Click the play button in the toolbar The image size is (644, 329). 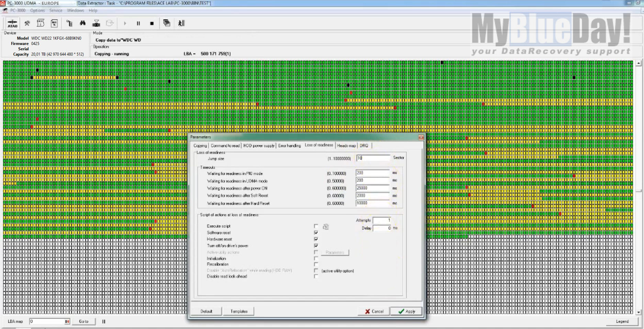[x=125, y=23]
